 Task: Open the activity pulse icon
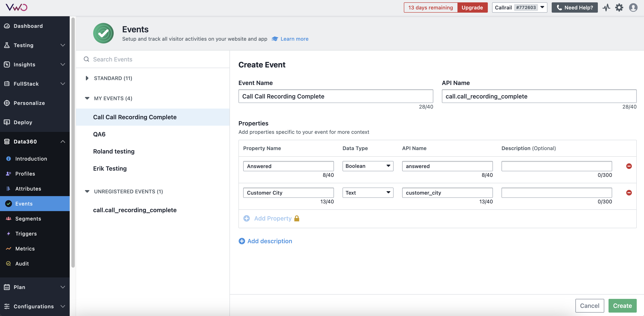point(606,7)
